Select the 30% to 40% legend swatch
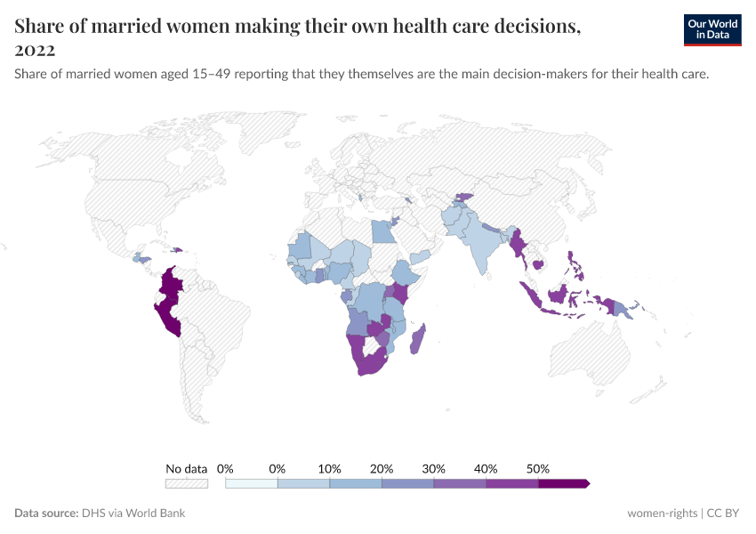This screenshot has height=534, width=756. click(x=460, y=483)
